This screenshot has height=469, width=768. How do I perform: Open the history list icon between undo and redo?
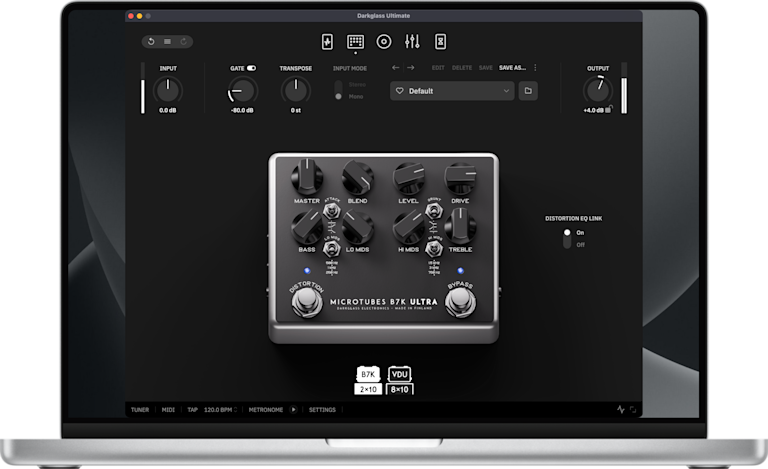[168, 42]
